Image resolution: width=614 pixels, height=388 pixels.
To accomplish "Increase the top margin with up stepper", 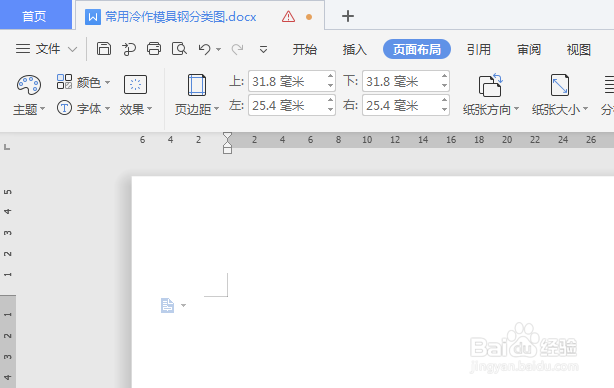I will pos(330,76).
